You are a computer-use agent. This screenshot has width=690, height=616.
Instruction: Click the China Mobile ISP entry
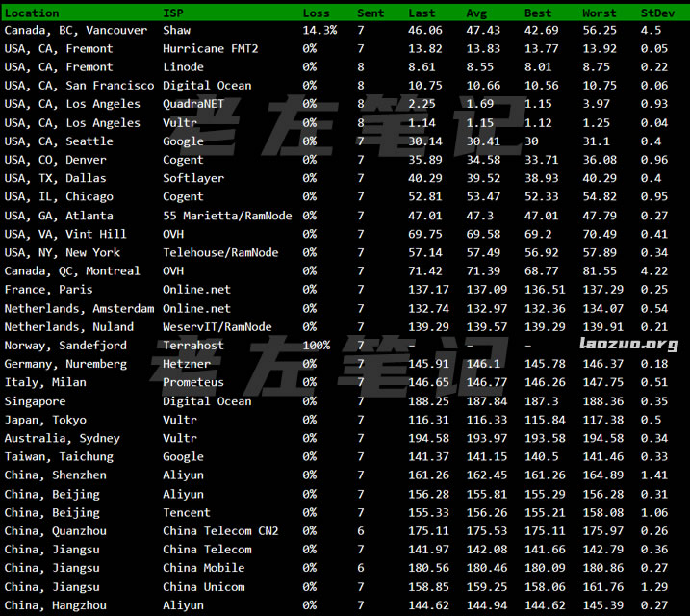point(203,568)
